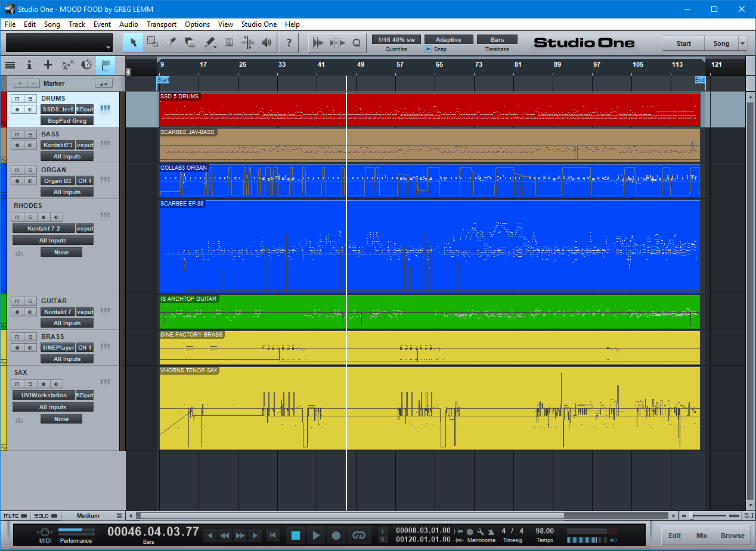Click the note icon on Marker track
This screenshot has height=551, width=756.
click(x=104, y=83)
